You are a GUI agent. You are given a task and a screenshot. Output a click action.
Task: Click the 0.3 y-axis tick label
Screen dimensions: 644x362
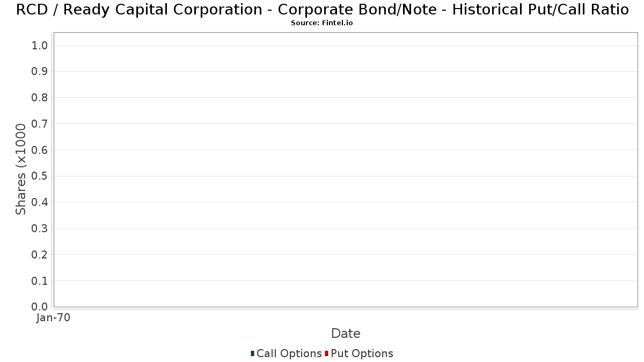point(40,228)
